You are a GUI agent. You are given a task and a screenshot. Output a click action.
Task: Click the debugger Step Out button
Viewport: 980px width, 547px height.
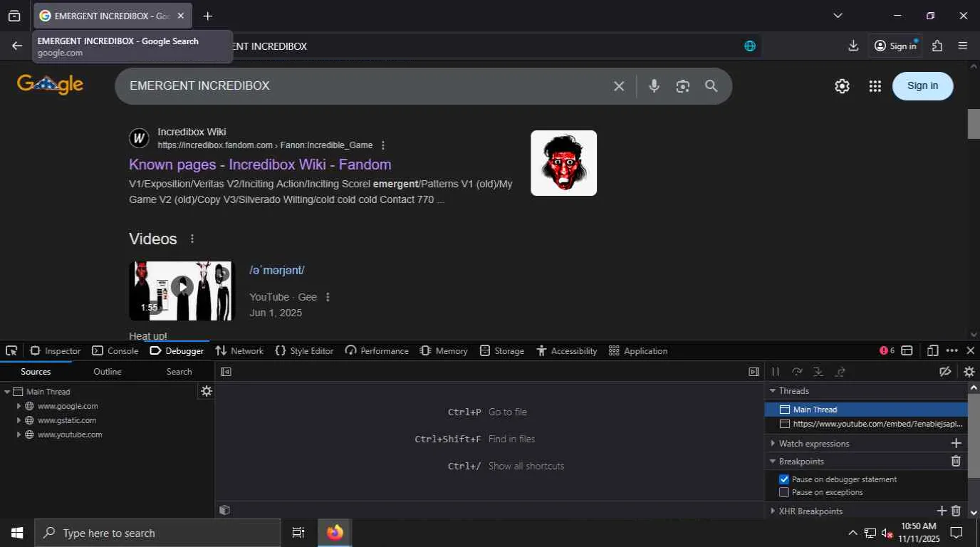(840, 372)
